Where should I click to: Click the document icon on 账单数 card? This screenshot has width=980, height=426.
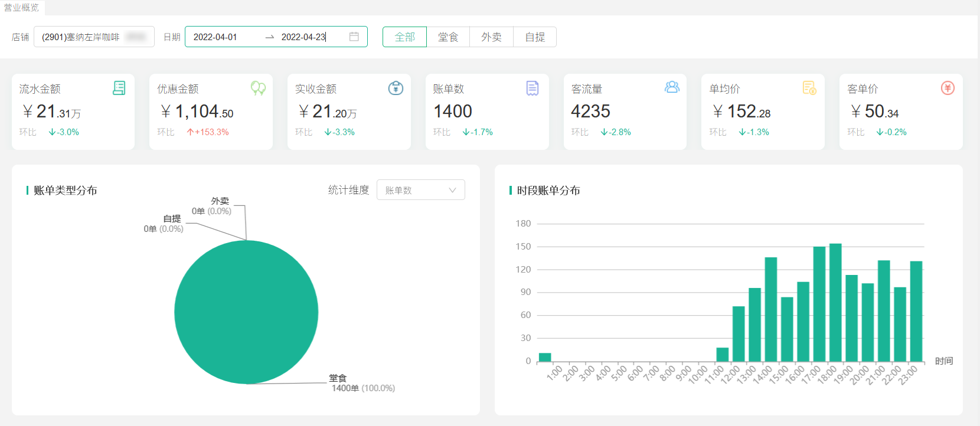pos(533,88)
